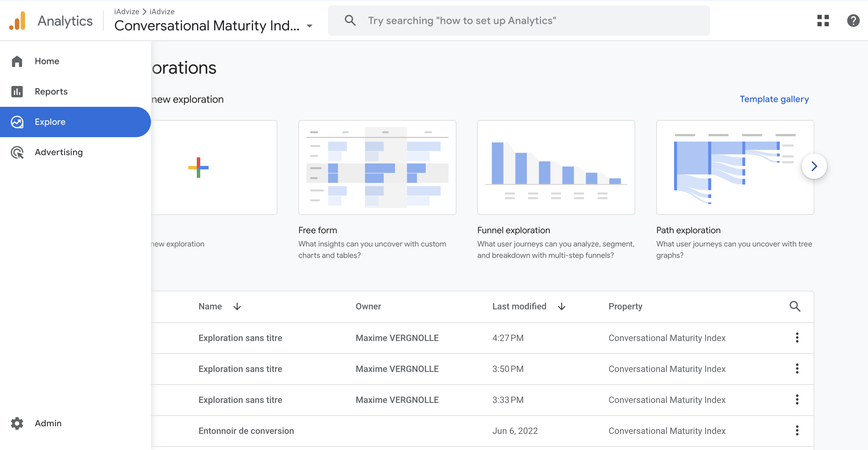Open more options for 3:50 PM exploration
Viewport: 868px width, 450px height.
tap(797, 369)
